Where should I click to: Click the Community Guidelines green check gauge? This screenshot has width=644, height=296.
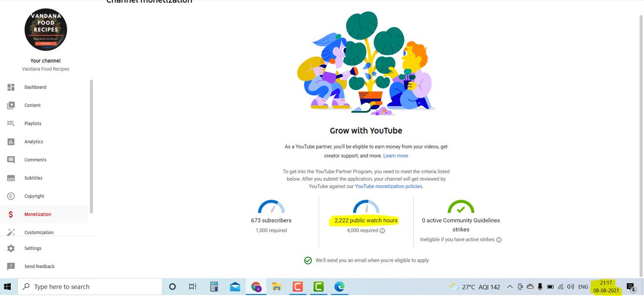tap(461, 206)
